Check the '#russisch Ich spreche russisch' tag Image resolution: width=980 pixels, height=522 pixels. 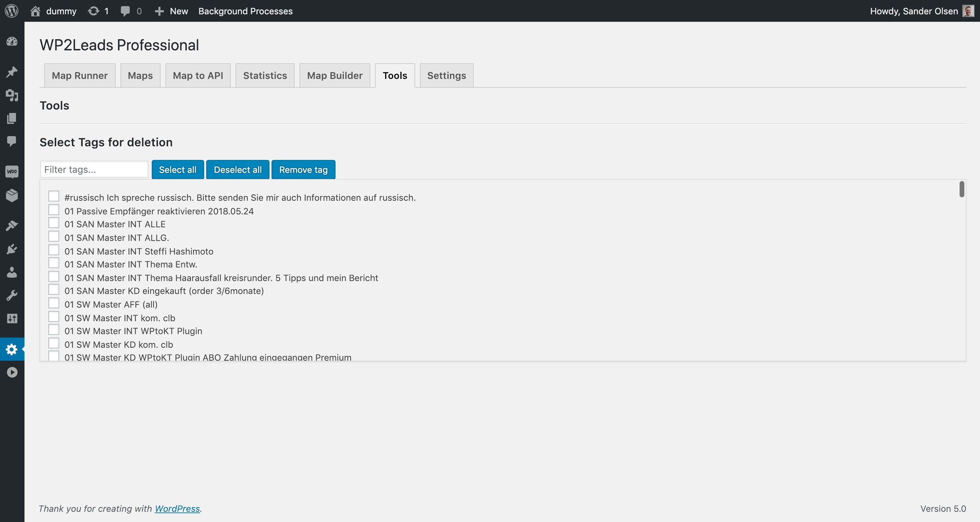54,196
